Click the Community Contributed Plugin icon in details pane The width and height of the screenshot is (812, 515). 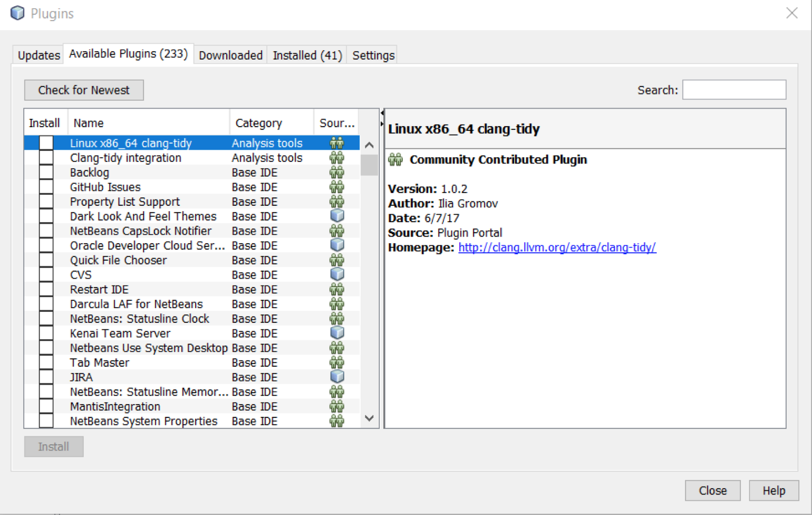pyautogui.click(x=395, y=159)
